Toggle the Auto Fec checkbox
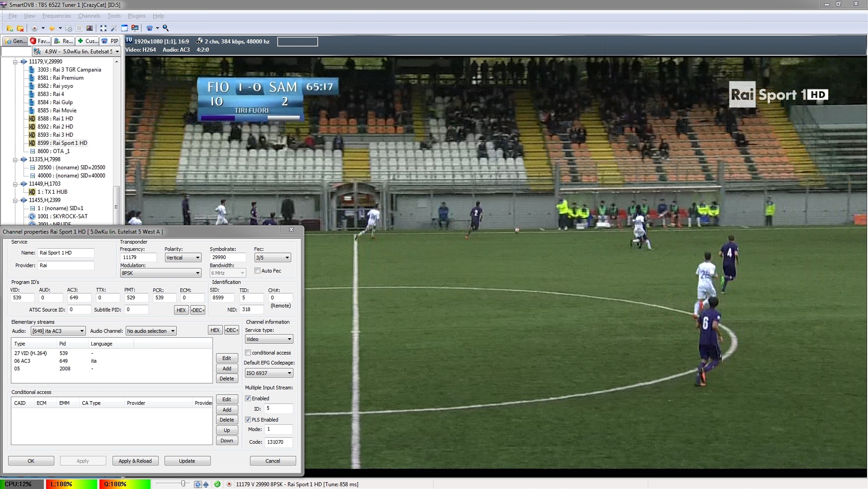The width and height of the screenshot is (868, 489). (258, 271)
